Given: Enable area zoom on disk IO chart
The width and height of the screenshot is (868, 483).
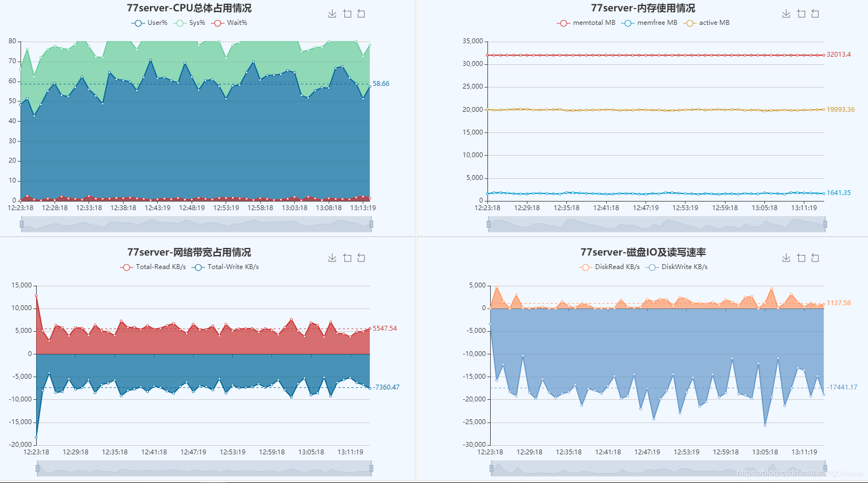Looking at the screenshot, I should click(801, 258).
